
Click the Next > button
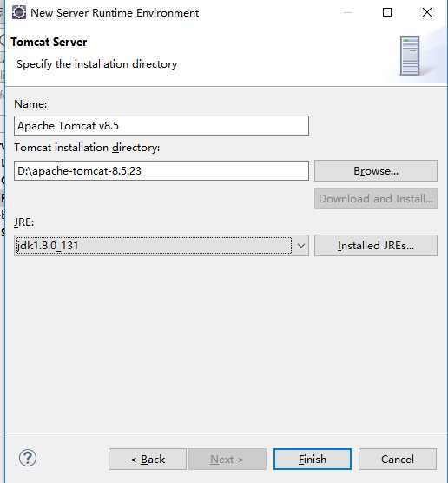pyautogui.click(x=227, y=460)
